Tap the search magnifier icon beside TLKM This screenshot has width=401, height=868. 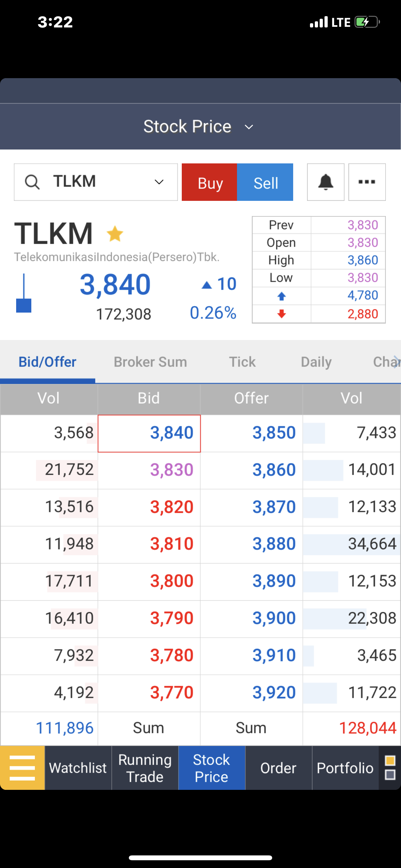point(32,182)
